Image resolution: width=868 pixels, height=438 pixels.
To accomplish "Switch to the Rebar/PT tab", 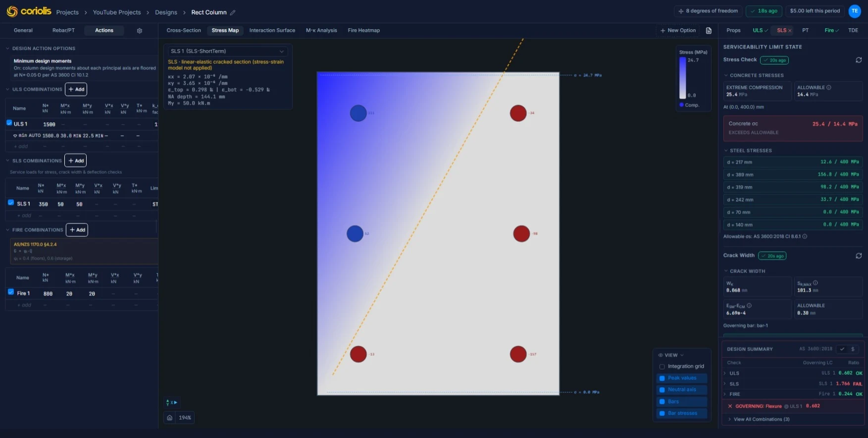I will (63, 31).
